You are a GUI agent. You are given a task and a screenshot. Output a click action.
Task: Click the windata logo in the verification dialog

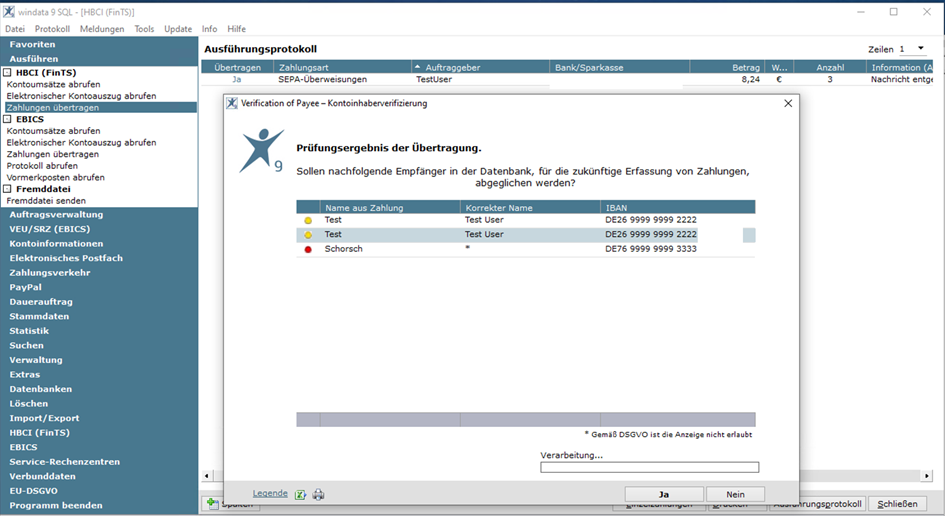pyautogui.click(x=262, y=151)
